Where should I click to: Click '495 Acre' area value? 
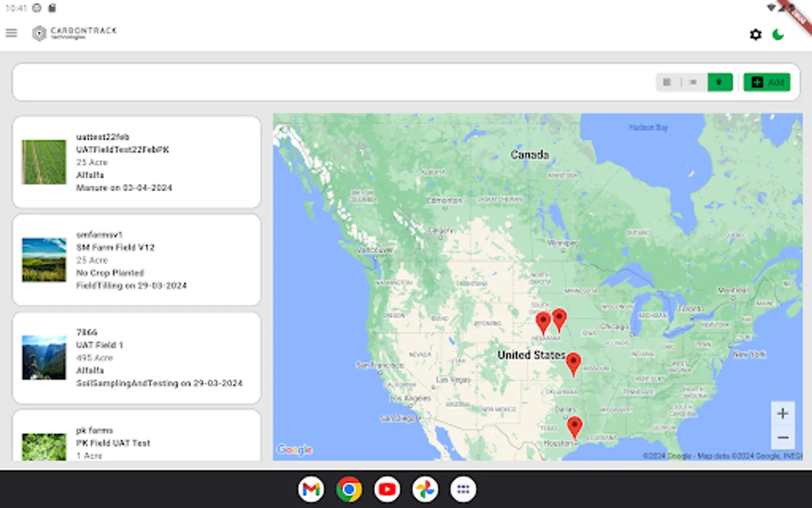tap(94, 358)
